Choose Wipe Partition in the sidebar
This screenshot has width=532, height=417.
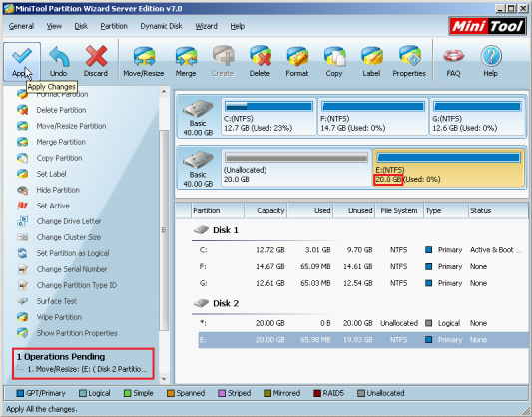coord(59,317)
